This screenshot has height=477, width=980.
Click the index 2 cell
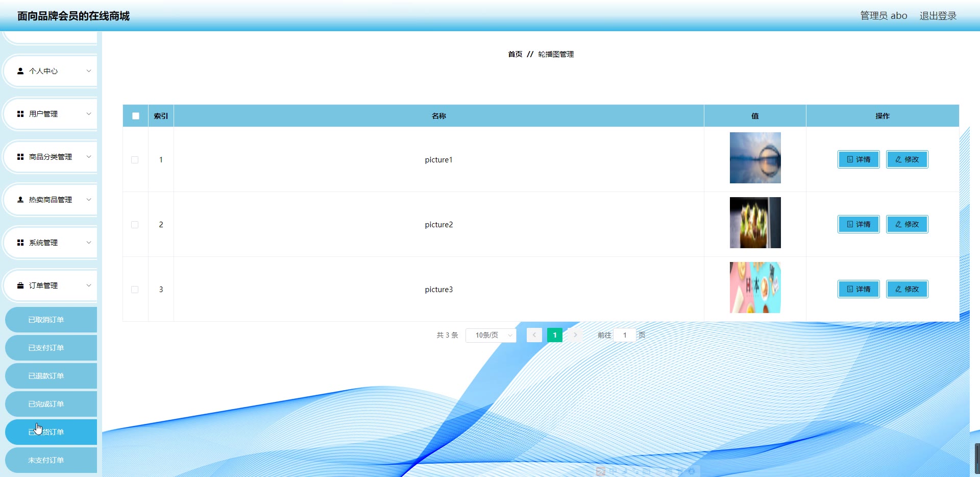pos(161,225)
